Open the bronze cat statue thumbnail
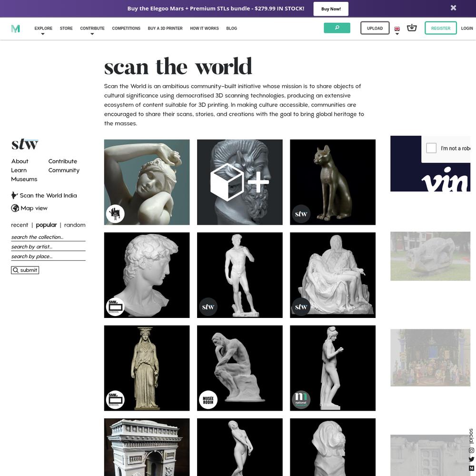This screenshot has height=476, width=476. 333,182
